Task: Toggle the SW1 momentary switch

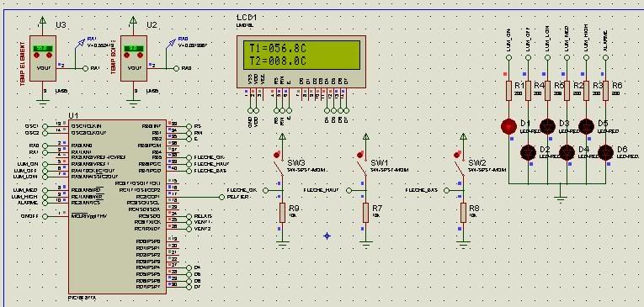Action: [361, 155]
